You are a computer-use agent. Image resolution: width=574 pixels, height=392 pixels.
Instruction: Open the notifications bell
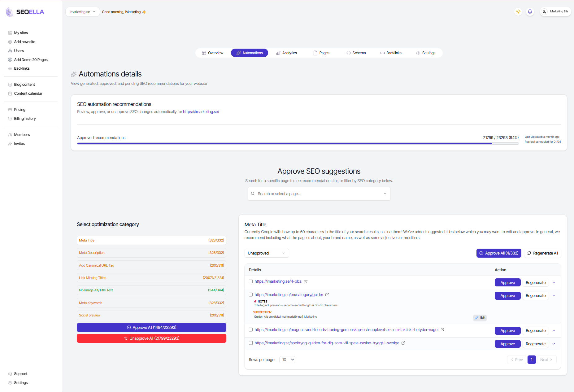530,12
